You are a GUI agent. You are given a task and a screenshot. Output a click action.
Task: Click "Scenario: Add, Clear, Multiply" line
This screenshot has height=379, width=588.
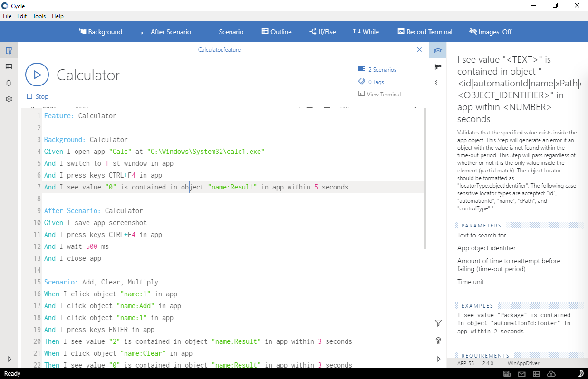tap(101, 282)
